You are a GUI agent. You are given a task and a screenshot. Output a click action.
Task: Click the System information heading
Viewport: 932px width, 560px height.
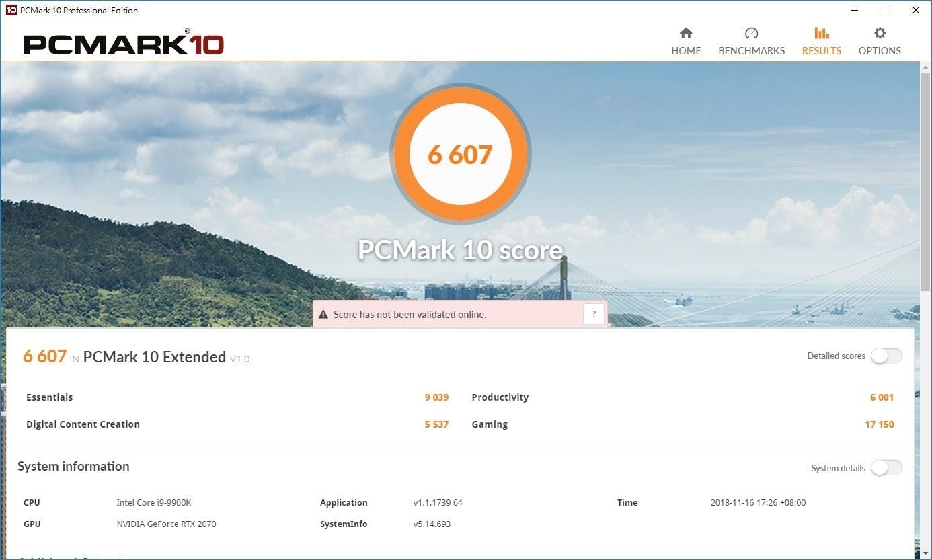(73, 467)
